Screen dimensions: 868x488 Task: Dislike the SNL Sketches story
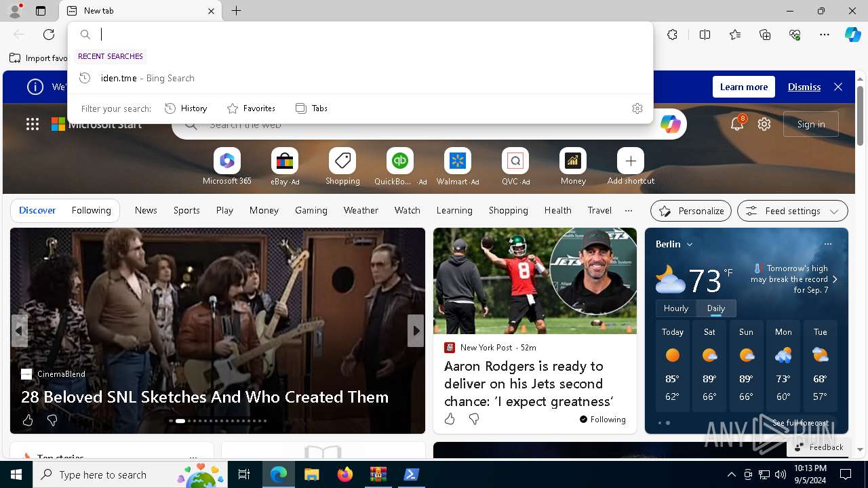(52, 420)
